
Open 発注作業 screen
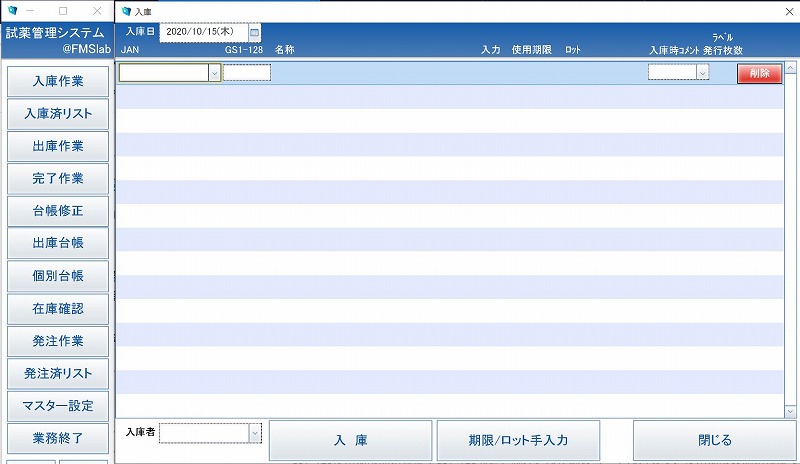pyautogui.click(x=58, y=341)
